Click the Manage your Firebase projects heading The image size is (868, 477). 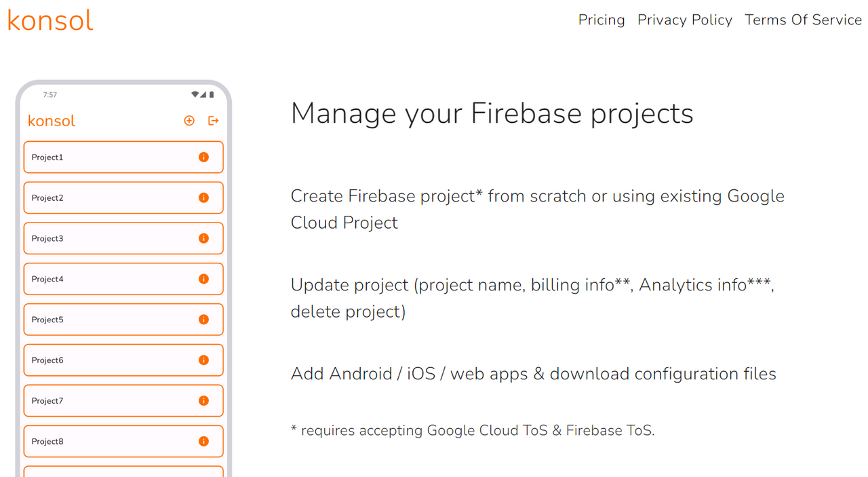[x=492, y=113]
